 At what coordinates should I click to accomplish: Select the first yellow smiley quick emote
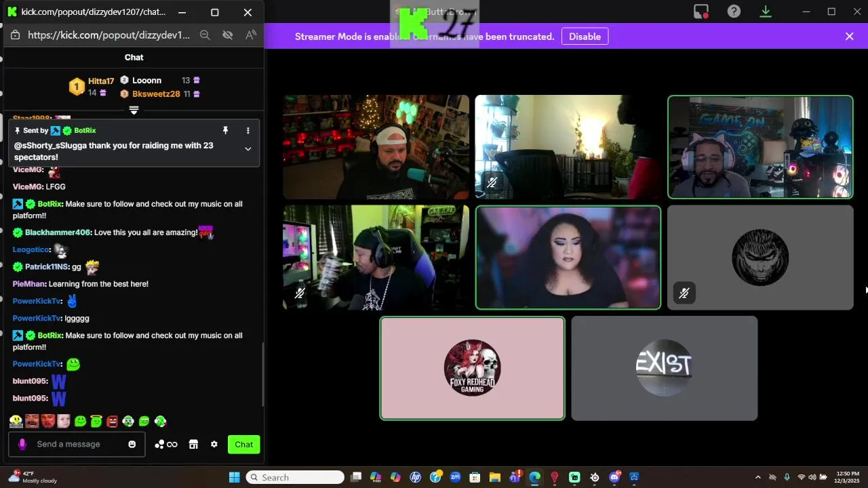(16, 421)
